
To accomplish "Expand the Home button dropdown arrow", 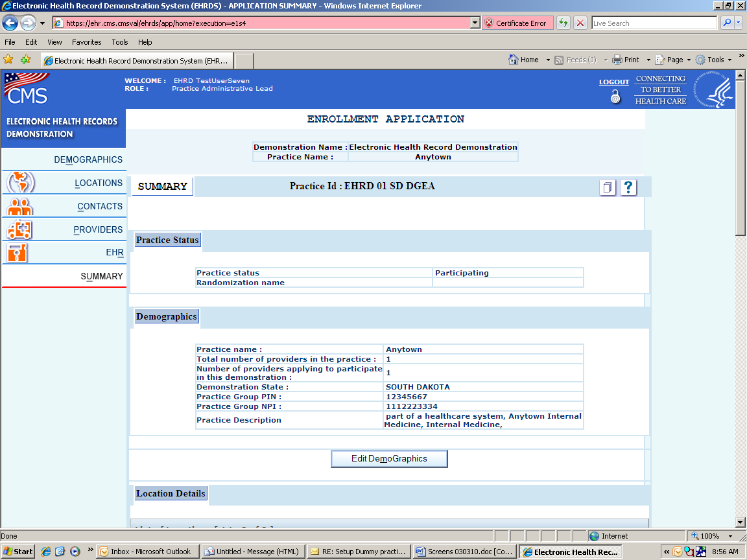I will 548,60.
